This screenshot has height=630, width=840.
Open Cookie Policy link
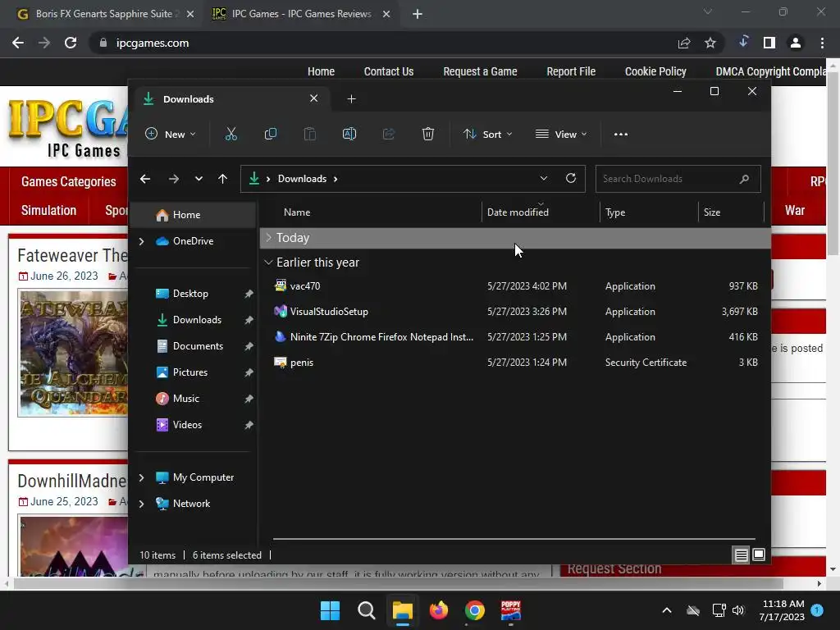point(655,71)
